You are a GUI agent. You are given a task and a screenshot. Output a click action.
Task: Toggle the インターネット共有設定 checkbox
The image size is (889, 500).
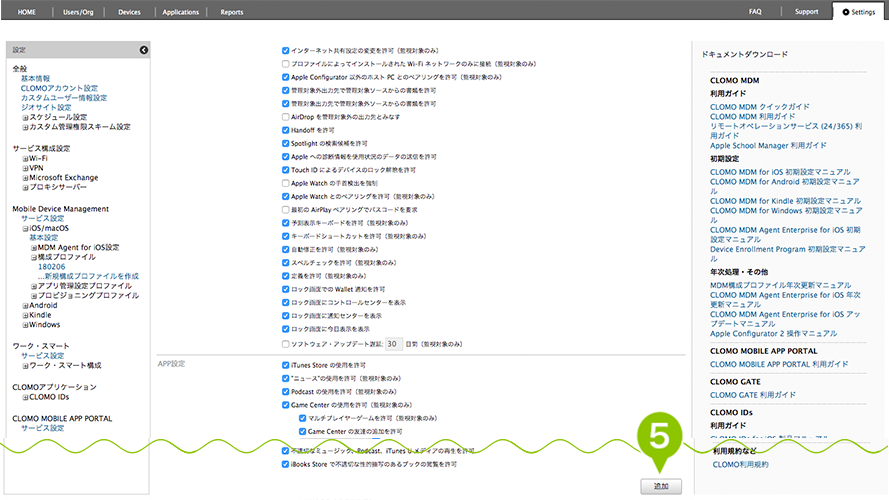tap(285, 50)
